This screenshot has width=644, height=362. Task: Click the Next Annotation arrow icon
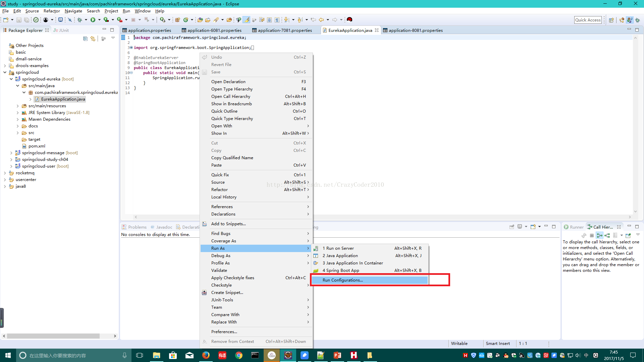point(286,20)
